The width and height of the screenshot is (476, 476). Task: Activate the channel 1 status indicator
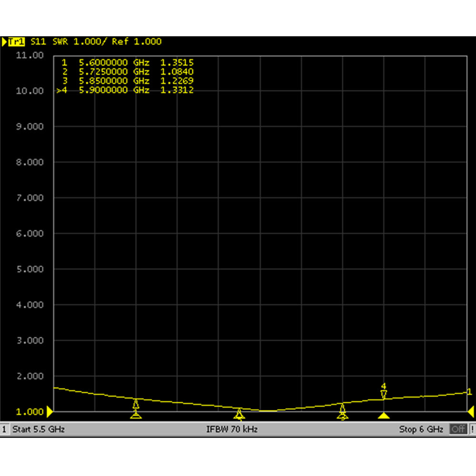[x=4, y=429]
